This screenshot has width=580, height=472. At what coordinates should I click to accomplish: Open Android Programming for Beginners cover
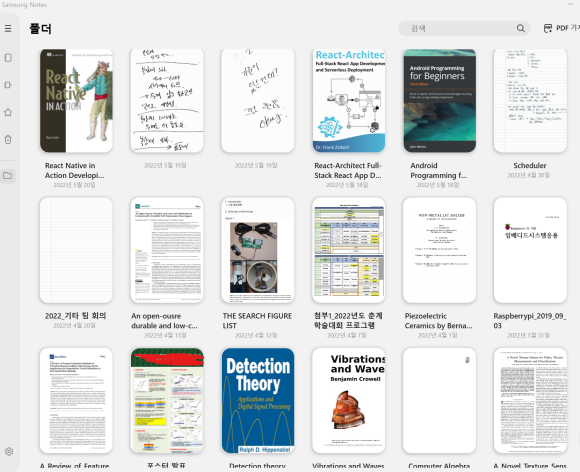click(x=439, y=101)
